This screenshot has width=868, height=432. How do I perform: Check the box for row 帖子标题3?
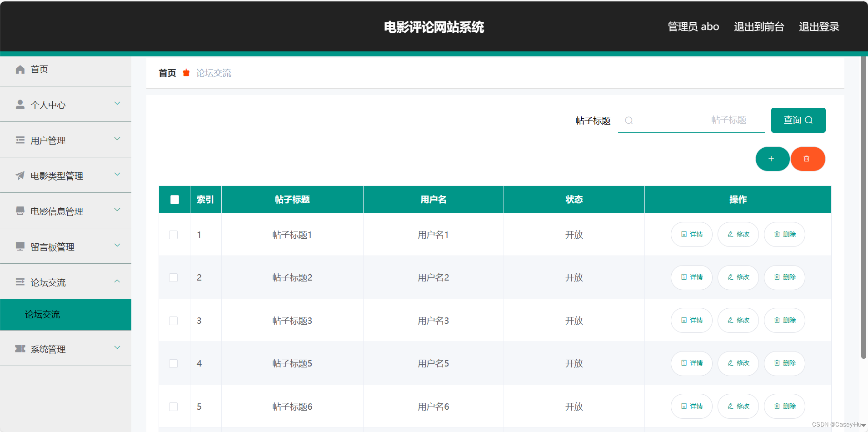[x=173, y=321]
